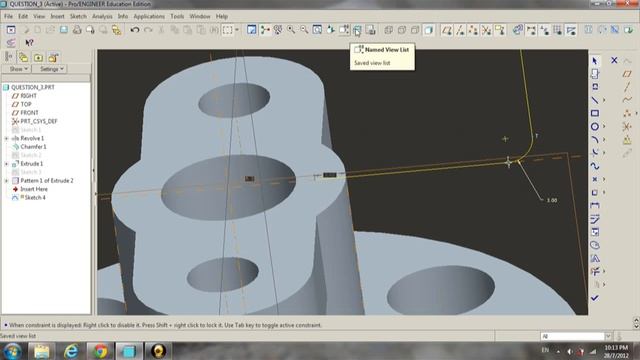The height and width of the screenshot is (360, 640).
Task: Click the Zoom Out magnifier icon
Action: click(304, 30)
